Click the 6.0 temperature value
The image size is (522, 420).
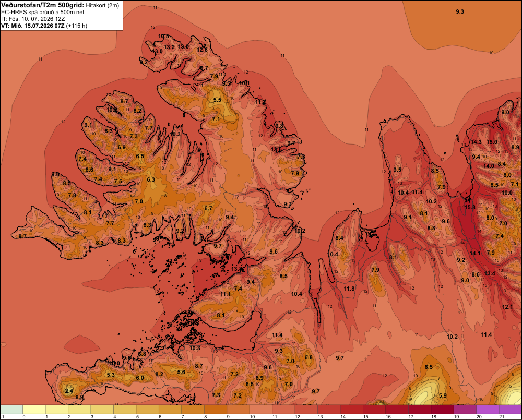tap(140, 378)
